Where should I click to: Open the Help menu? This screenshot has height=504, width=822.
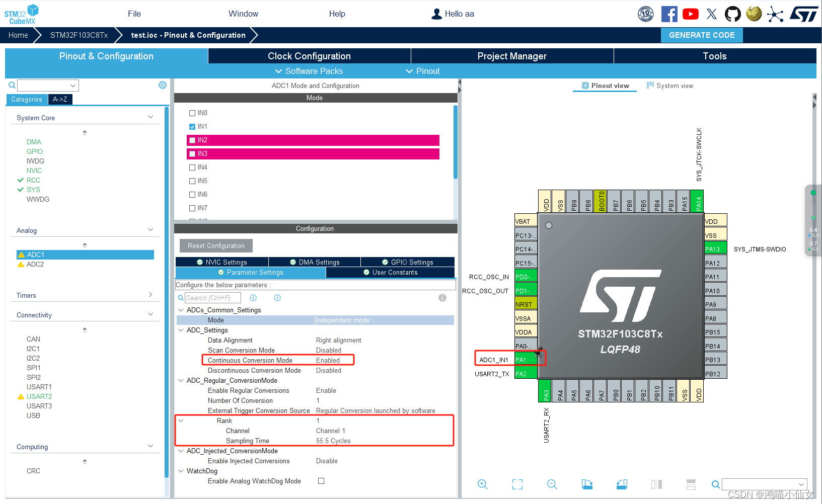coord(337,14)
